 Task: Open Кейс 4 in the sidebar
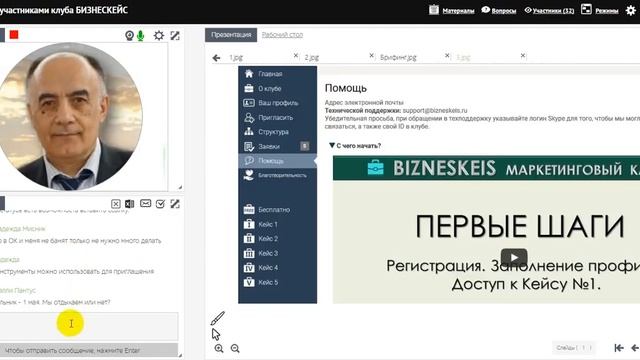pos(278,268)
